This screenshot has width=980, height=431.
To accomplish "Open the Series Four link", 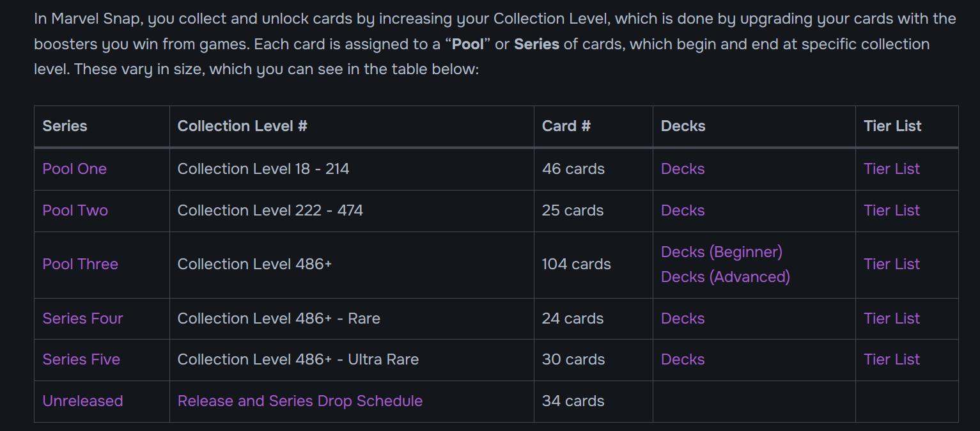I will pyautogui.click(x=82, y=318).
